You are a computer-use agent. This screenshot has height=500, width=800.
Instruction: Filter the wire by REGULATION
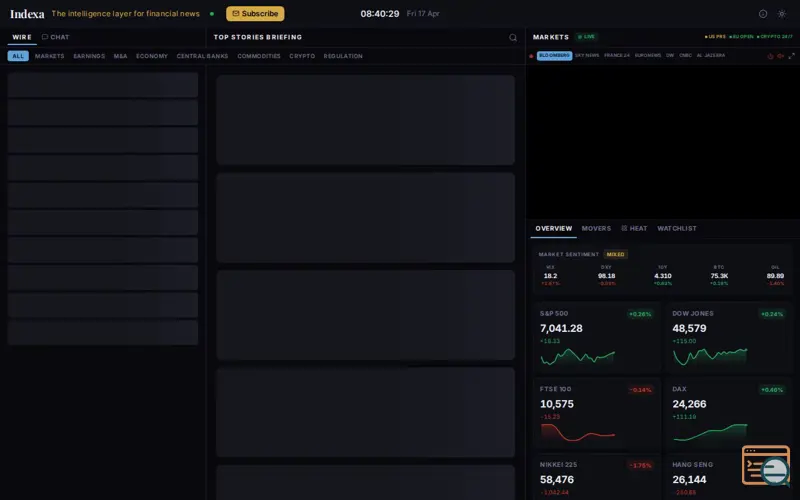click(x=343, y=56)
